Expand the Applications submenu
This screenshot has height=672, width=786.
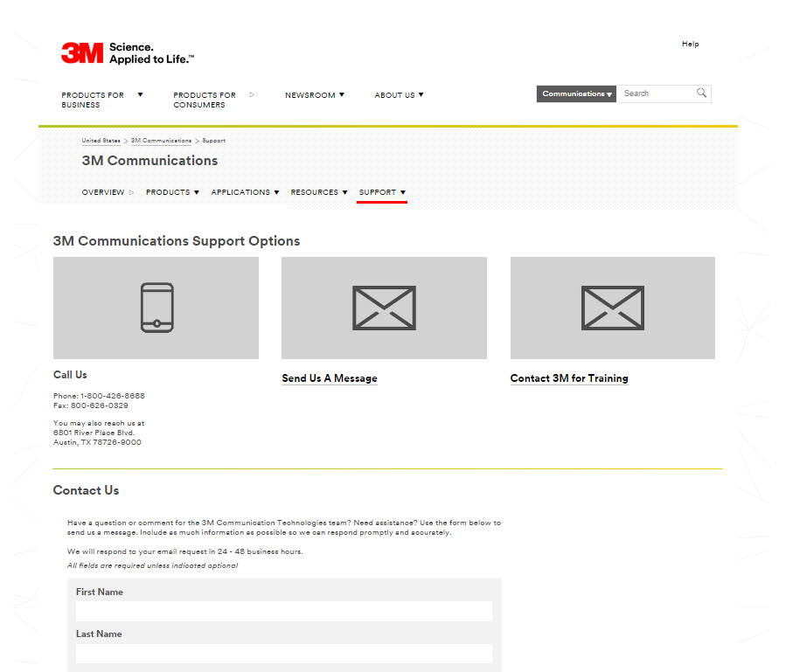tap(245, 192)
